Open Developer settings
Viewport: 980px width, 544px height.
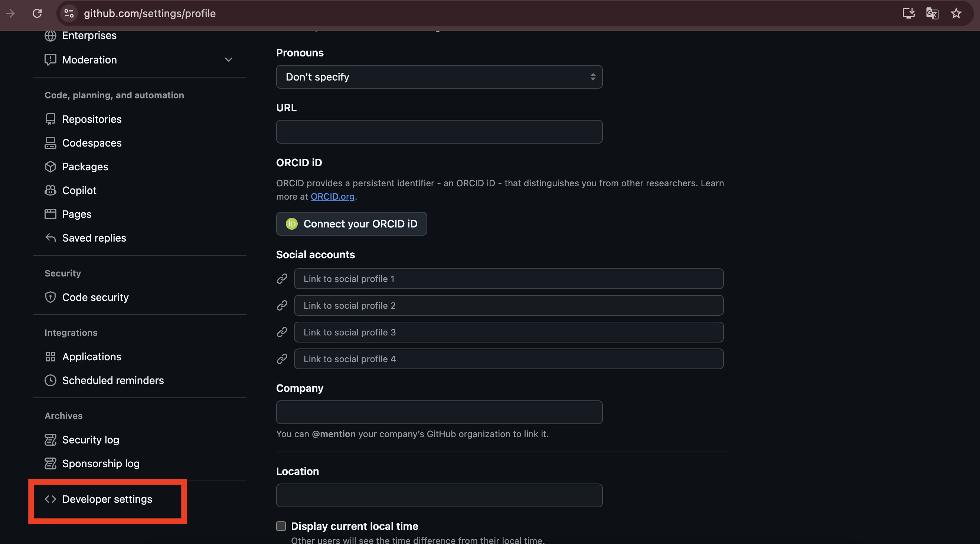[x=107, y=499]
